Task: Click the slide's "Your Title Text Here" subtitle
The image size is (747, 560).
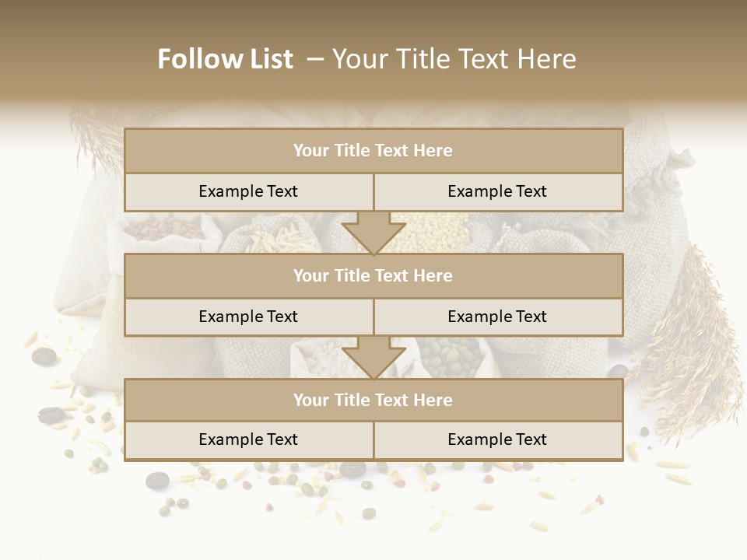Action: pyautogui.click(x=454, y=59)
